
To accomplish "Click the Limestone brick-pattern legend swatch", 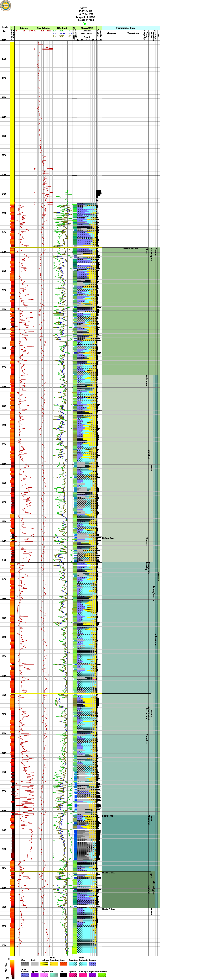I will point(73,963).
